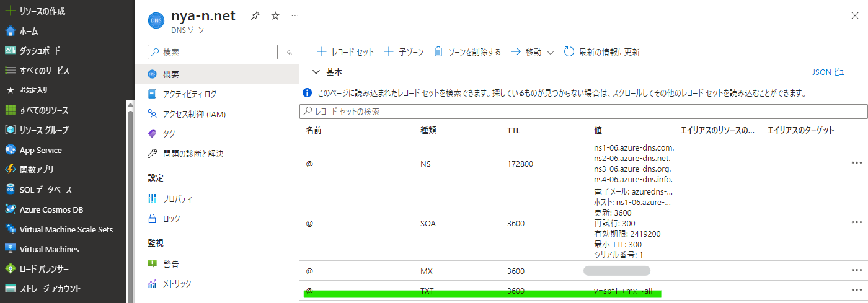Click the record set search field
This screenshot has height=303, width=868.
(583, 112)
